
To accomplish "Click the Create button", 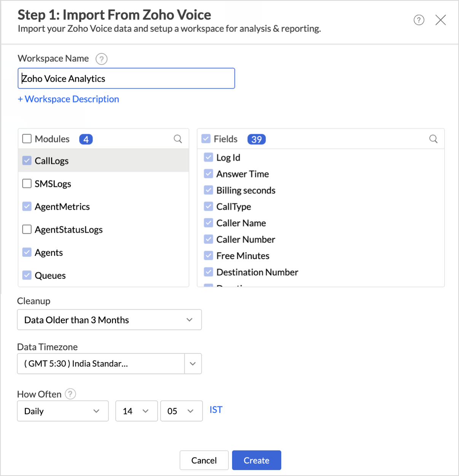I will coord(256,460).
